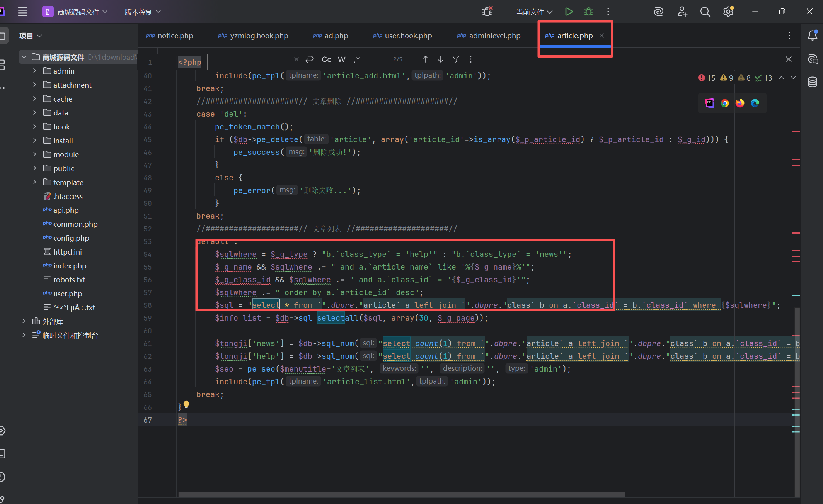The height and width of the screenshot is (504, 823).
Task: Close the article.php tab
Action: [602, 36]
